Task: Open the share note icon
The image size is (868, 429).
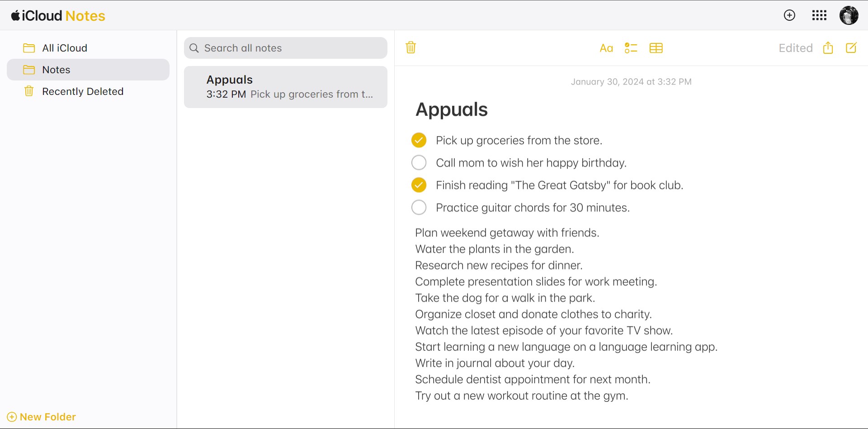Action: tap(828, 48)
